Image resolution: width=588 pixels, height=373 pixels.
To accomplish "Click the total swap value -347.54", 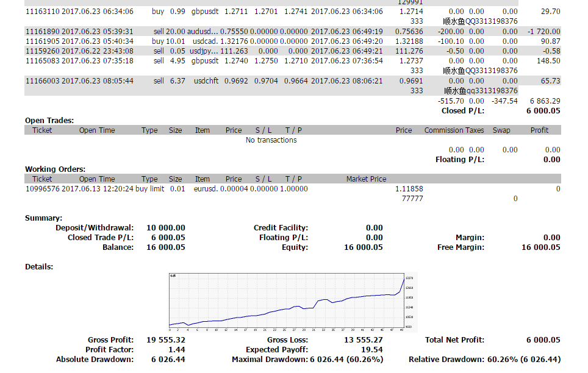I will pyautogui.click(x=504, y=101).
